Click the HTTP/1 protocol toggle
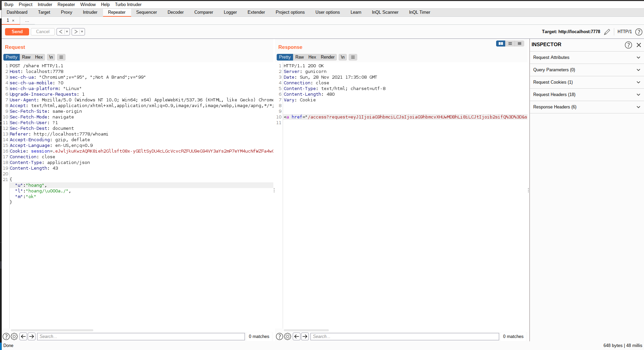The width and height of the screenshot is (644, 350). [x=625, y=32]
